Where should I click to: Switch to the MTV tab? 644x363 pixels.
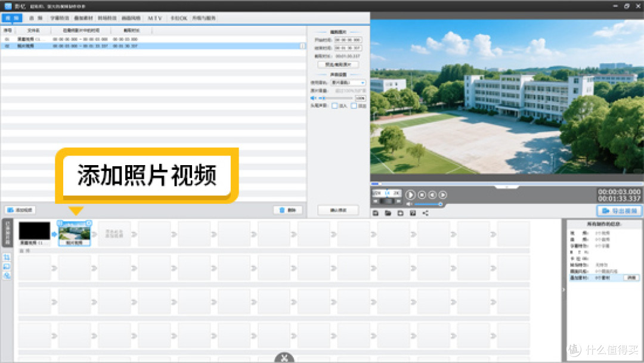tap(155, 18)
